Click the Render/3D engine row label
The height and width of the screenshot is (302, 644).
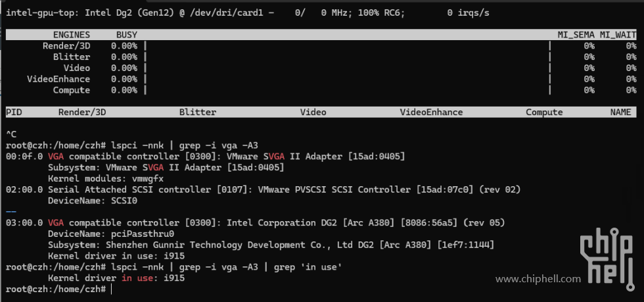[x=66, y=45]
